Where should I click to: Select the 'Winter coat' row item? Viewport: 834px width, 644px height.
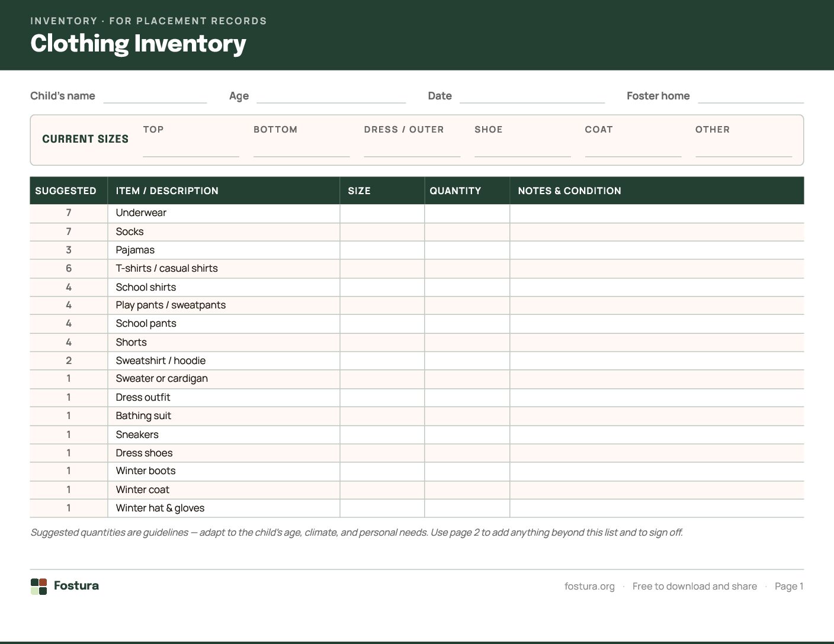point(142,490)
